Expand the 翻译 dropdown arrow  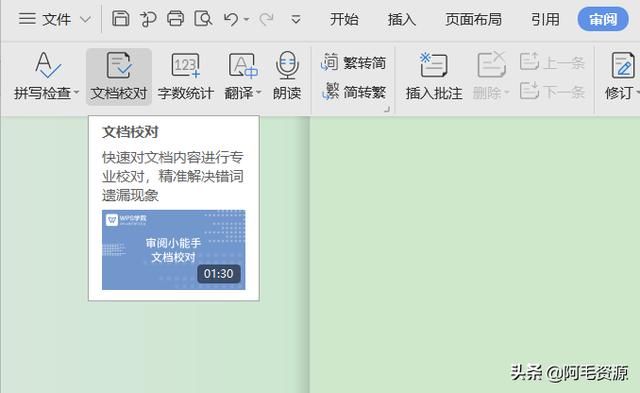[x=259, y=93]
